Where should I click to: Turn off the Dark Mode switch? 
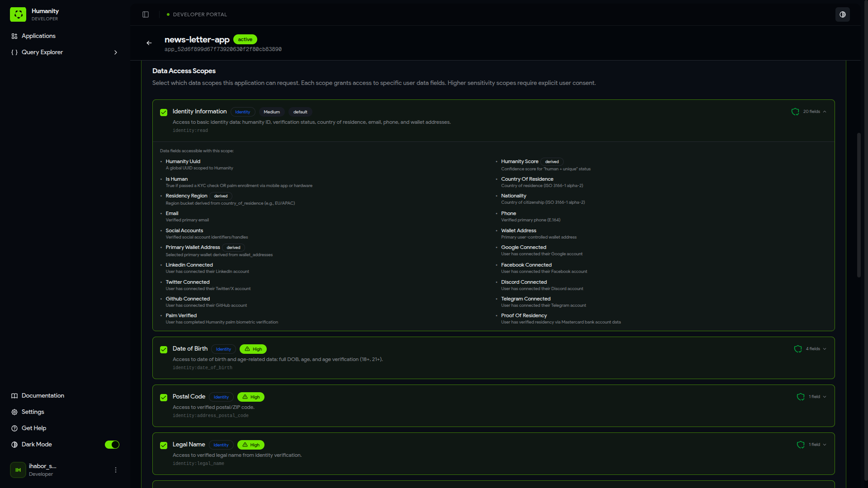pos(112,445)
